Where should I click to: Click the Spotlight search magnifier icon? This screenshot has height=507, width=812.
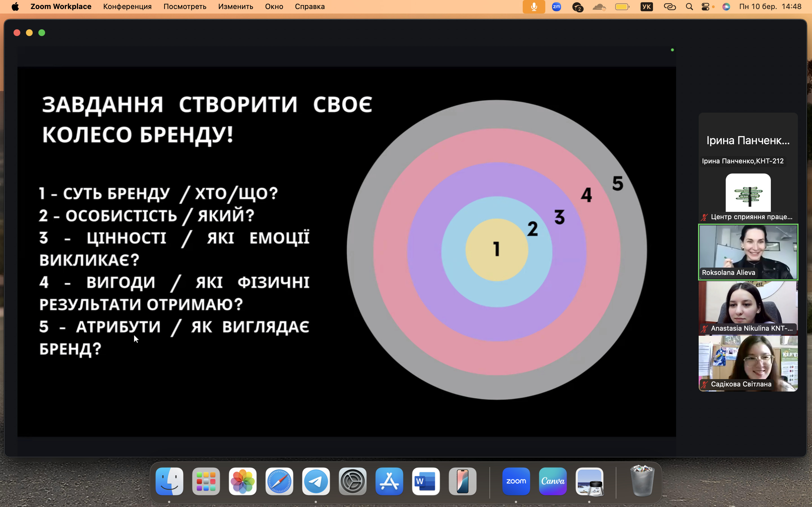click(689, 7)
